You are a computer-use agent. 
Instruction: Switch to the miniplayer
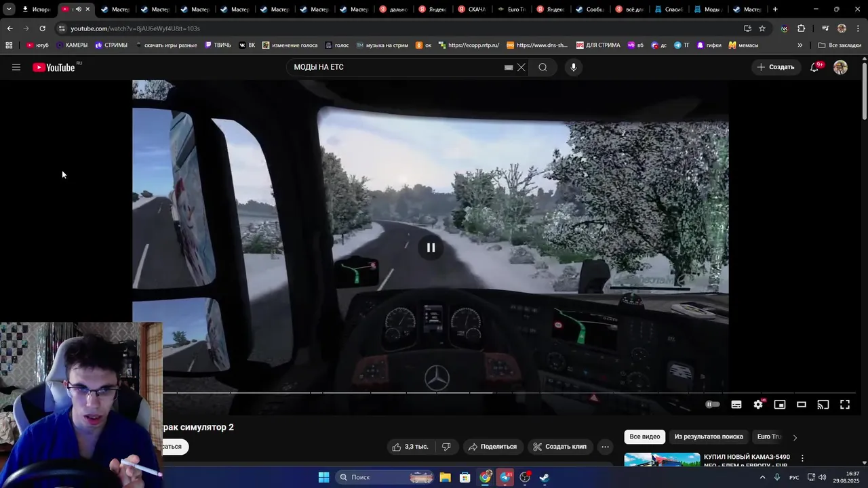click(x=780, y=405)
